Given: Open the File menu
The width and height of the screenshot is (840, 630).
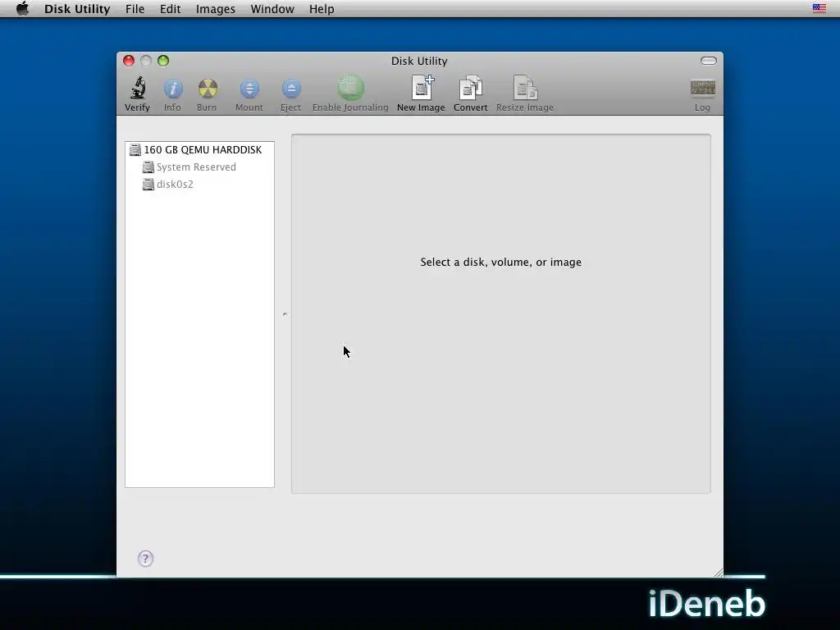Looking at the screenshot, I should (135, 8).
